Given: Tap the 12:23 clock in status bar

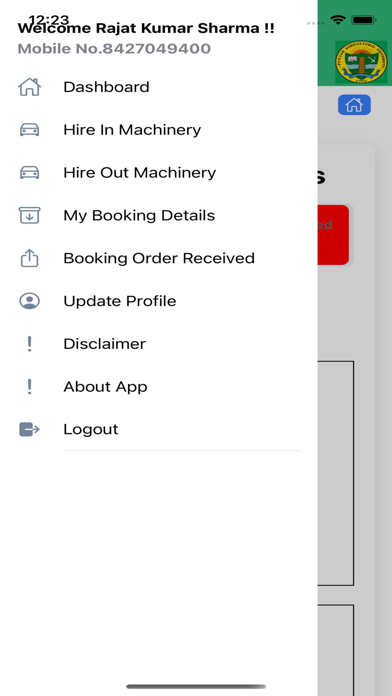Looking at the screenshot, I should pyautogui.click(x=49, y=19).
